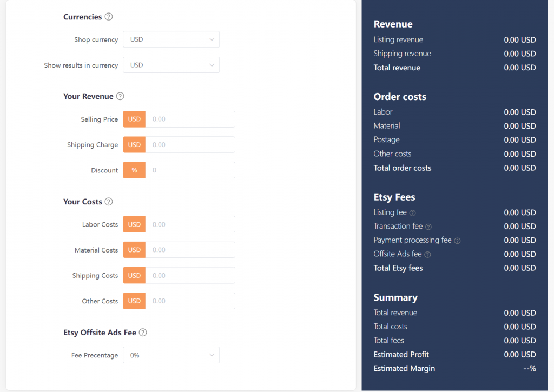Image resolution: width=554 pixels, height=392 pixels.
Task: Click the USD label beside Labor Costs
Action: click(134, 224)
